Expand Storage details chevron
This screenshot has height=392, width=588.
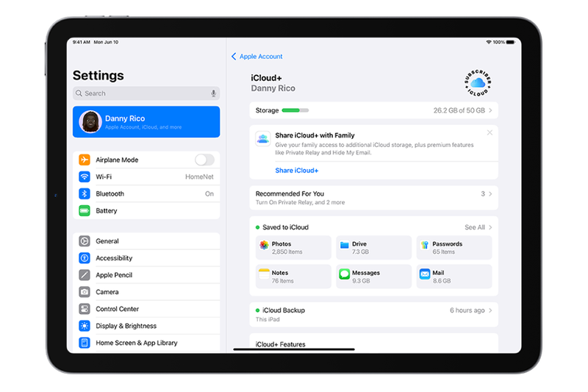point(490,110)
